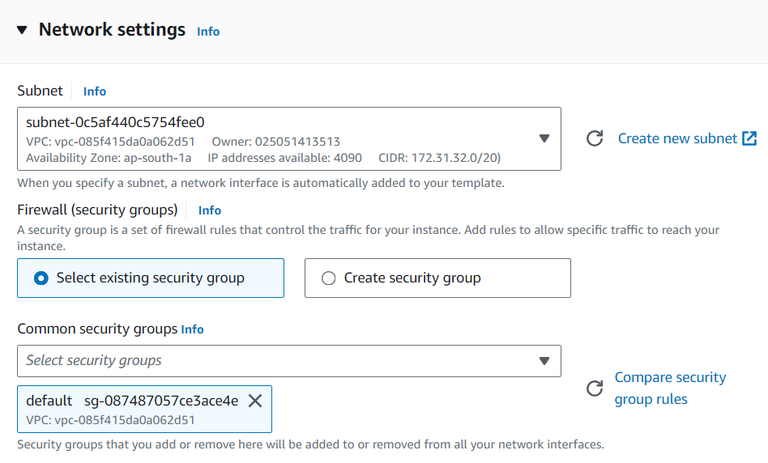768x463 pixels.
Task: Open Common security groups Info link
Action: pos(192,328)
